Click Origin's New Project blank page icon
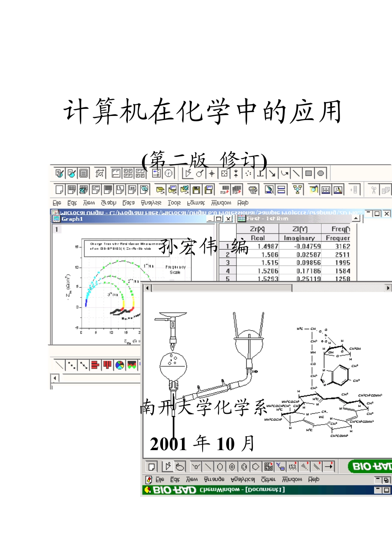This screenshot has width=392, height=557. coord(59,189)
